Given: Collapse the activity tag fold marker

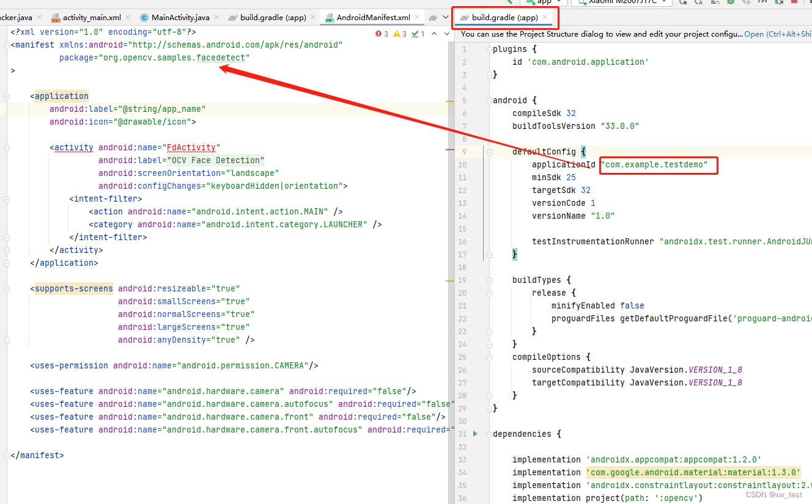Looking at the screenshot, I should click(x=7, y=147).
